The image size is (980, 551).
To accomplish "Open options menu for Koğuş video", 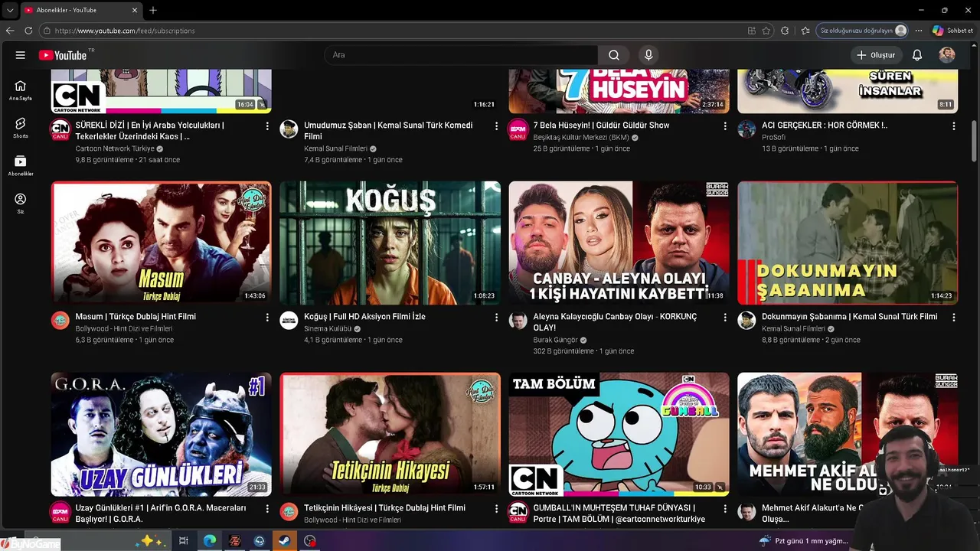I will [x=496, y=317].
